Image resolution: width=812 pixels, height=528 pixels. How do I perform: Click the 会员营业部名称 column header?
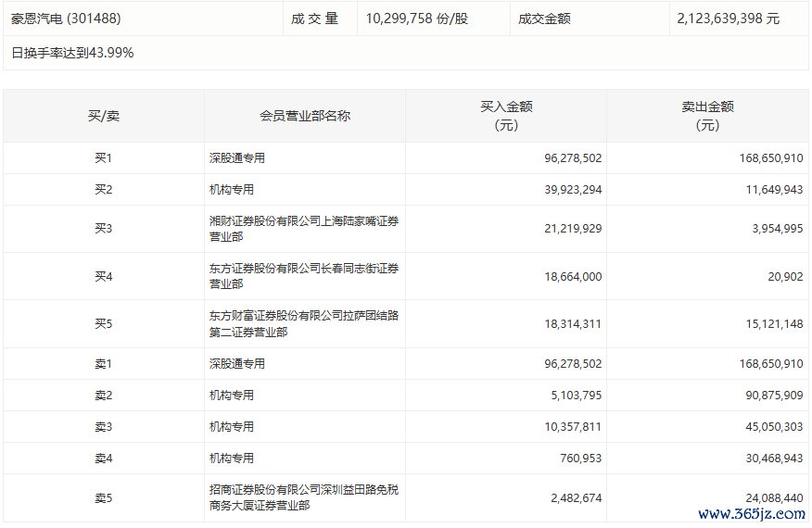304,116
